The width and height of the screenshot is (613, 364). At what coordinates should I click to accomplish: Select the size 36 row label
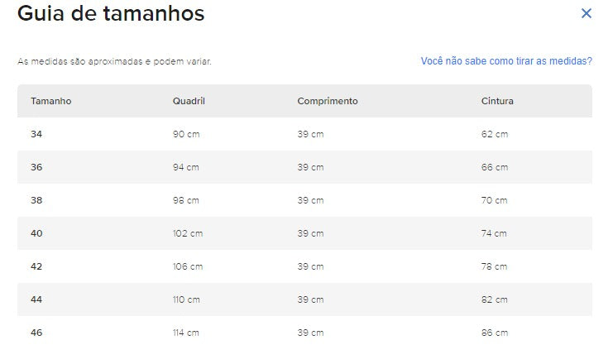36,167
